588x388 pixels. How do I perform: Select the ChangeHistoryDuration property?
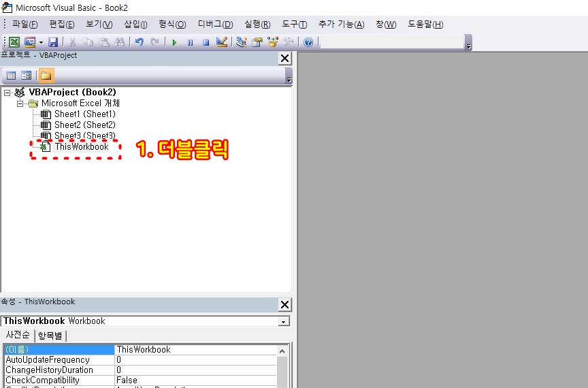point(59,370)
